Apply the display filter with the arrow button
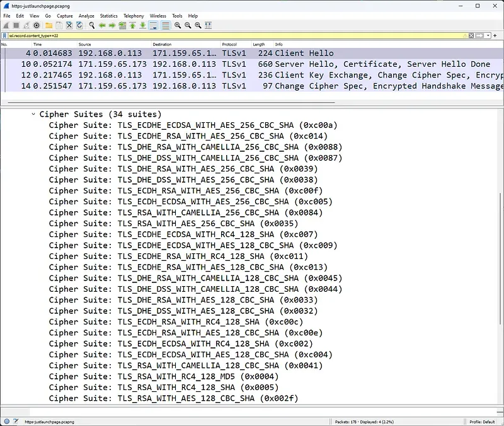Screen dimensions: 504x426 [479, 35]
